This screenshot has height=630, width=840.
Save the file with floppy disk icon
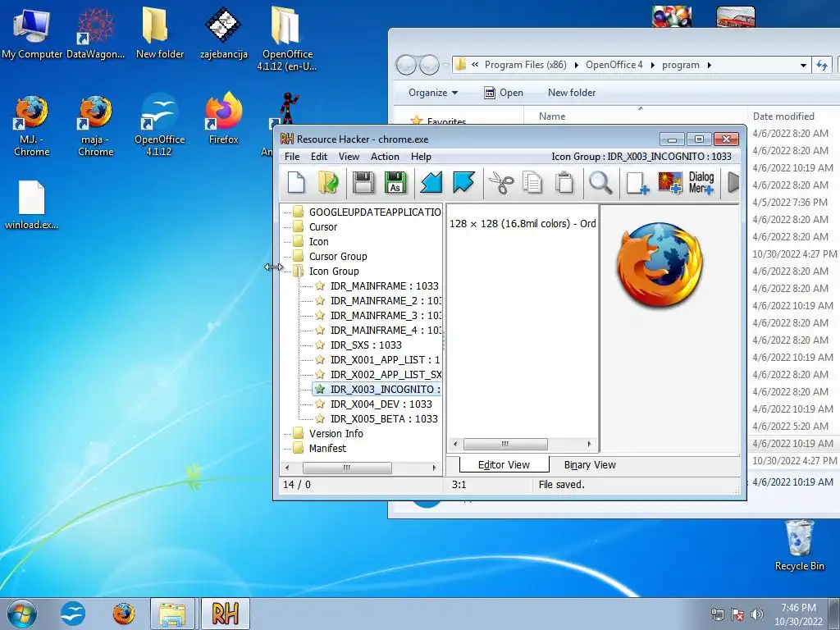coord(363,182)
